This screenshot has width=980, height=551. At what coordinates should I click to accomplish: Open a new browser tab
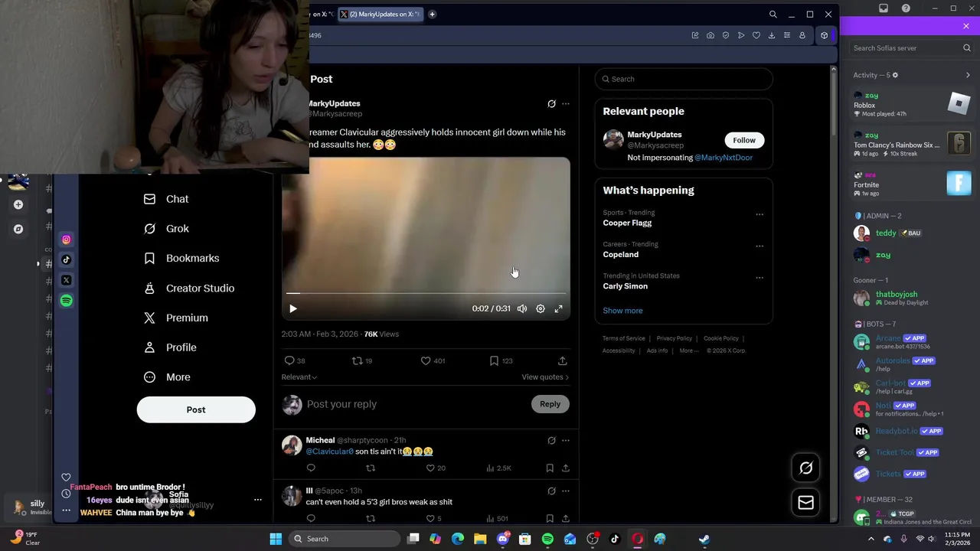coord(432,14)
